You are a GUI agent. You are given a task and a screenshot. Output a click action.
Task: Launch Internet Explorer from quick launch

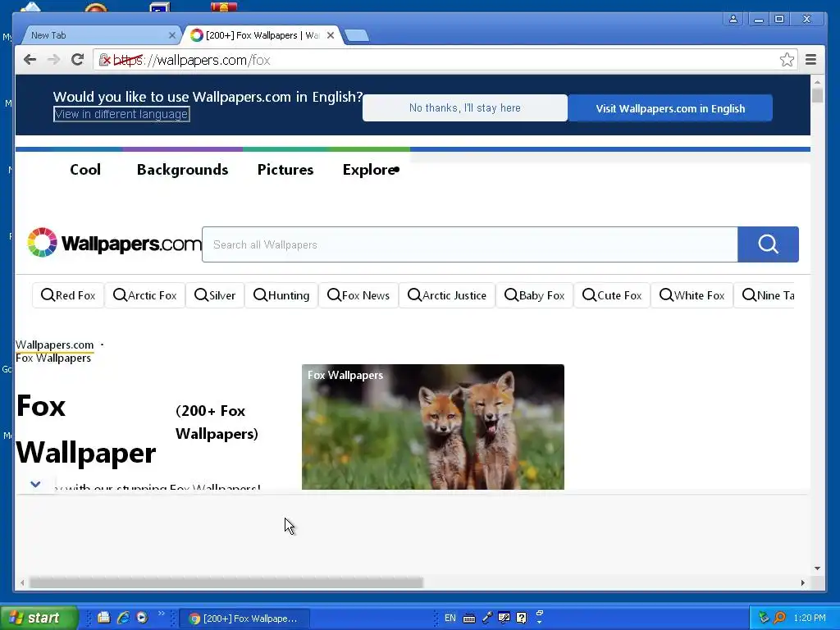coord(123,618)
